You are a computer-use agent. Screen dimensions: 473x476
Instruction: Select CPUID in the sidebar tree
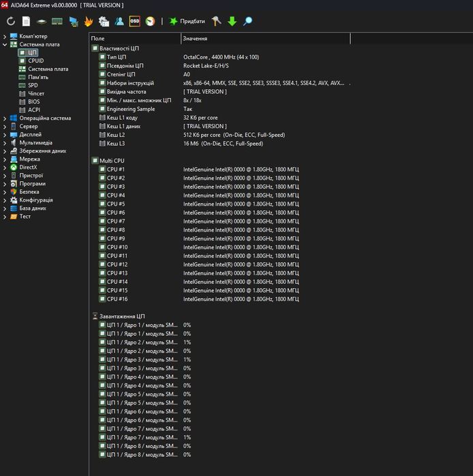[35, 61]
